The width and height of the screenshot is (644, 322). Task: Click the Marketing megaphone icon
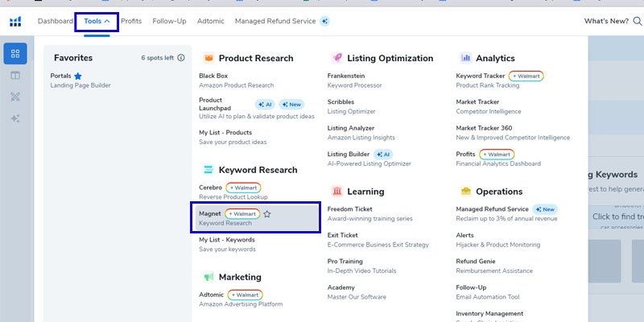(208, 277)
